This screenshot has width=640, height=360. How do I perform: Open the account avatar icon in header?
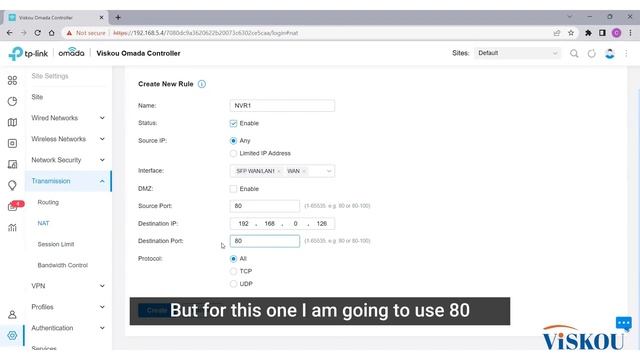click(610, 53)
